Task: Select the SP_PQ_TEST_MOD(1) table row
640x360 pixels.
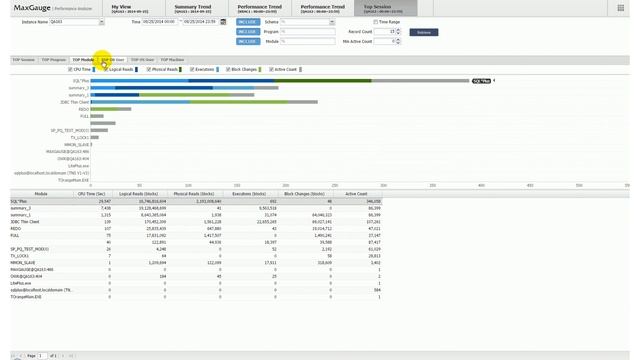Action: pyautogui.click(x=196, y=249)
